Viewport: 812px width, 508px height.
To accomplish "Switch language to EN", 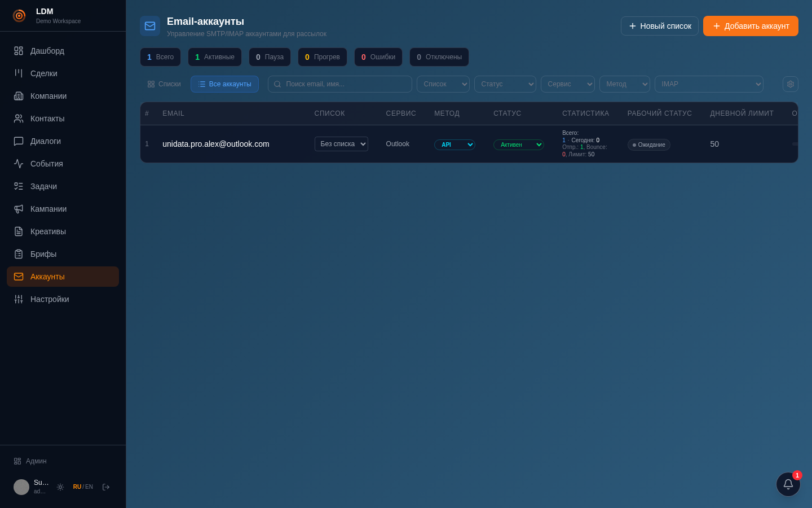I will click(x=89, y=487).
